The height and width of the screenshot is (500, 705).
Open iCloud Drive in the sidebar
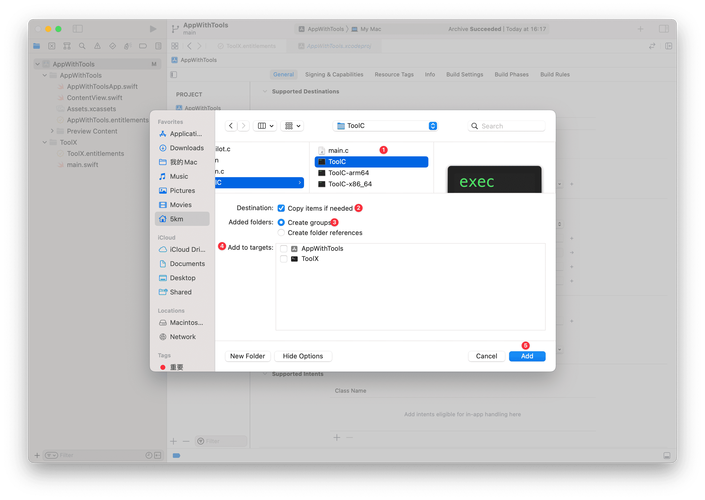pyautogui.click(x=186, y=250)
